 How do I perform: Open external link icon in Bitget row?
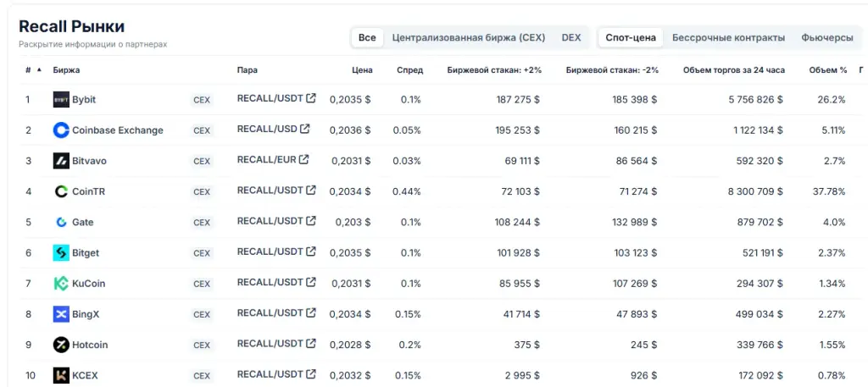(311, 252)
